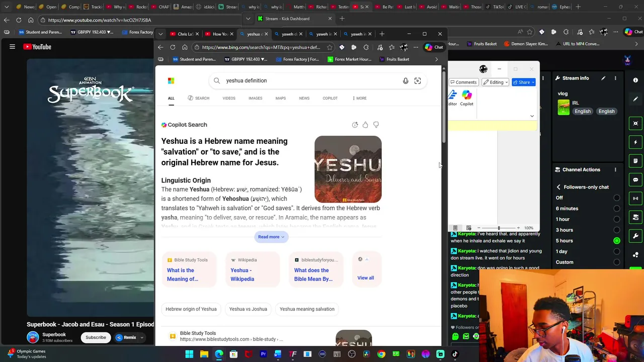Open Share dropdown in Word

pos(524,82)
